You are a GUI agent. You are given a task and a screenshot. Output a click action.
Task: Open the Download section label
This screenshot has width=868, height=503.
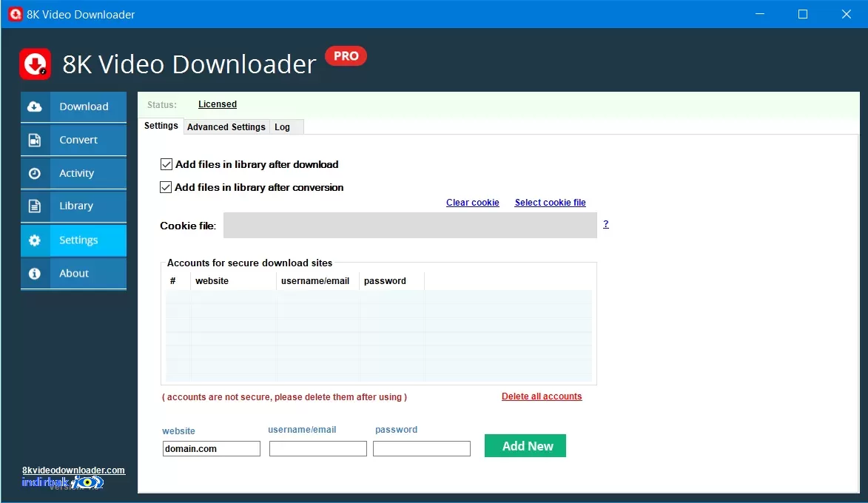[84, 107]
